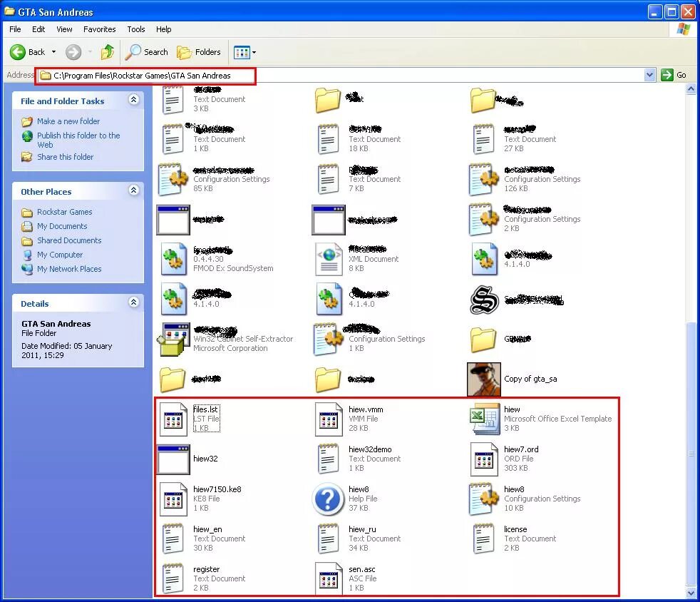Open the Edit menu

[x=38, y=29]
